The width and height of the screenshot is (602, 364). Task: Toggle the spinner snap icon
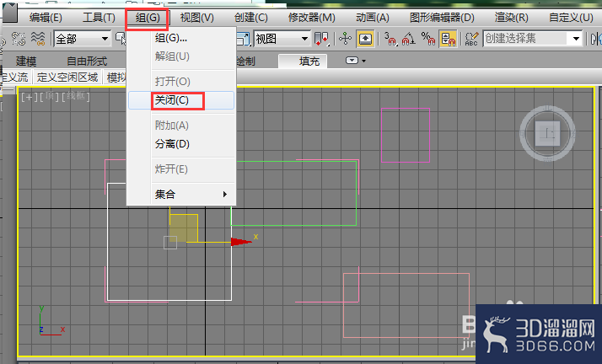coord(448,39)
